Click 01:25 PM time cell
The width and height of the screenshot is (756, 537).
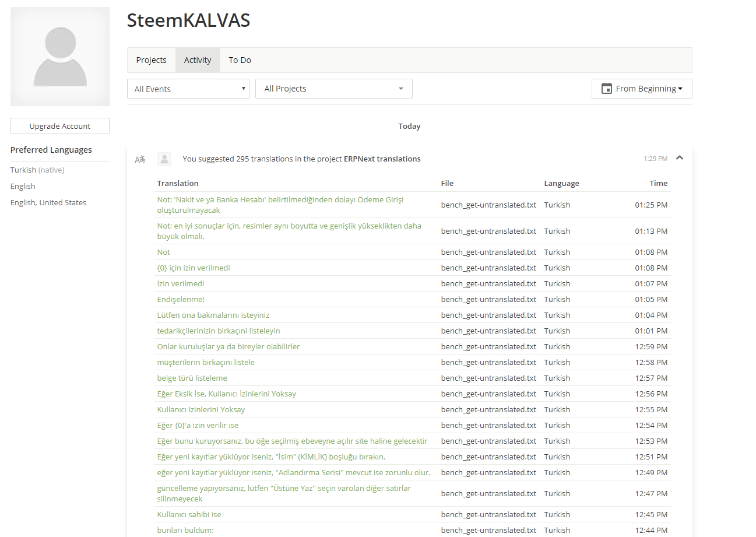click(651, 205)
